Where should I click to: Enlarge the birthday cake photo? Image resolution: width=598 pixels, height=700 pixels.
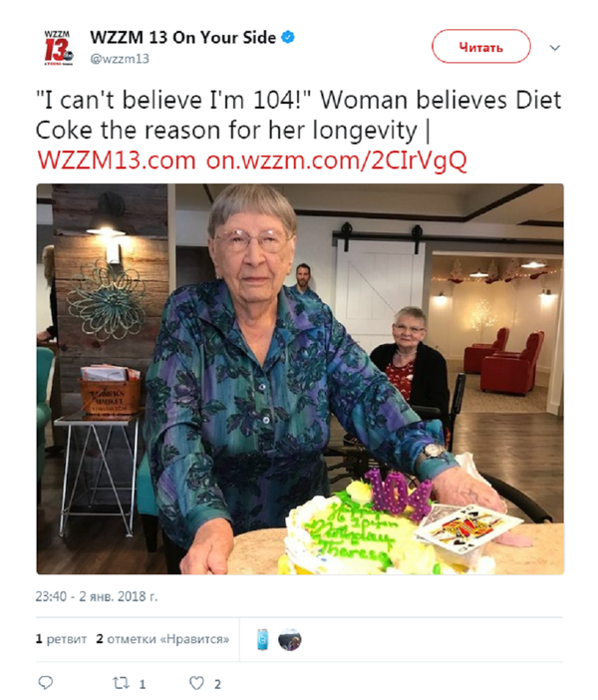300,379
